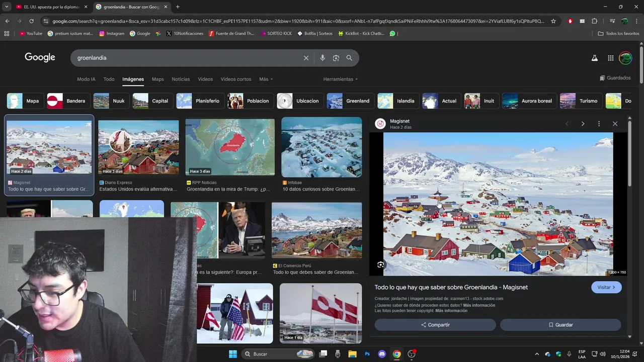Viewport: 644px width, 362px height.
Task: Select the Mapa filter chip
Action: (24, 101)
